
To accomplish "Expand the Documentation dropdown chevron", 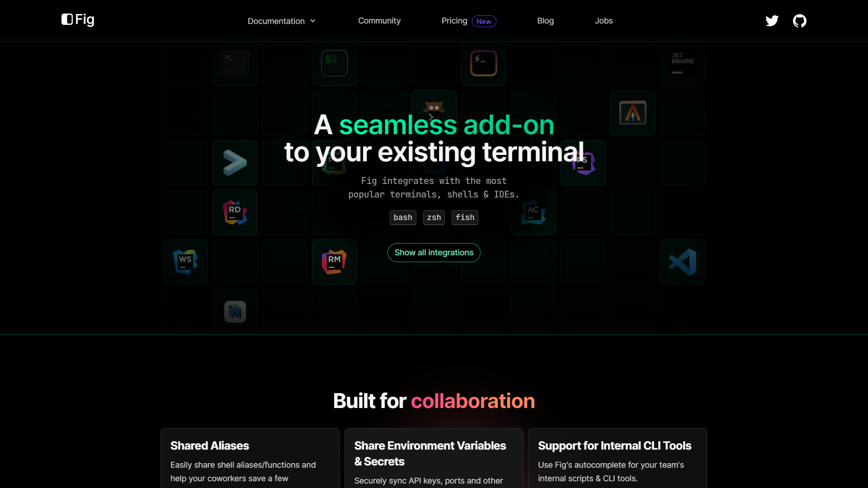I will pyautogui.click(x=313, y=21).
